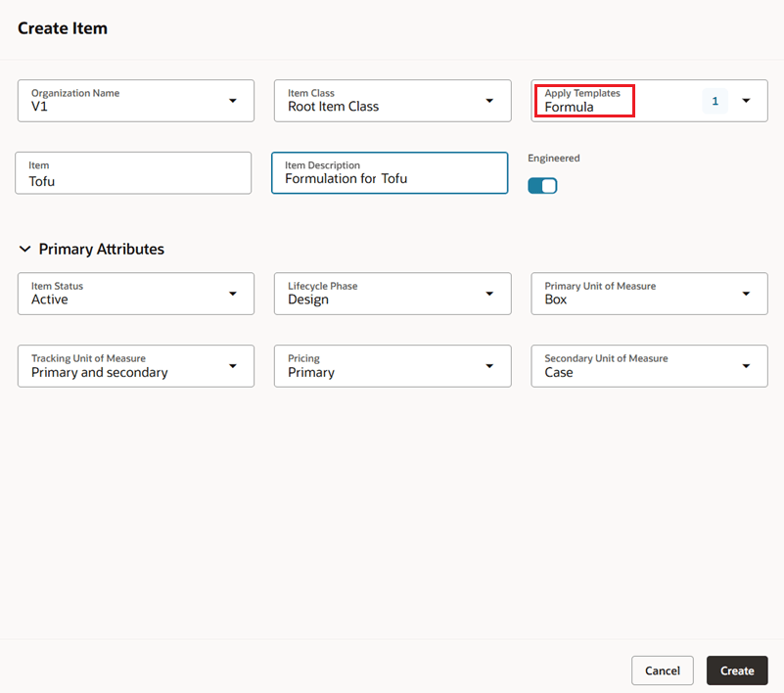Open the Pricing dropdown arrow
This screenshot has height=693, width=784.
[x=489, y=366]
